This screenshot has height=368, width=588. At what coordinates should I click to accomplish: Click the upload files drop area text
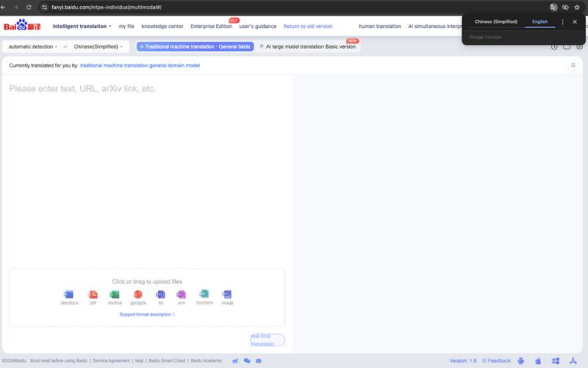(147, 282)
